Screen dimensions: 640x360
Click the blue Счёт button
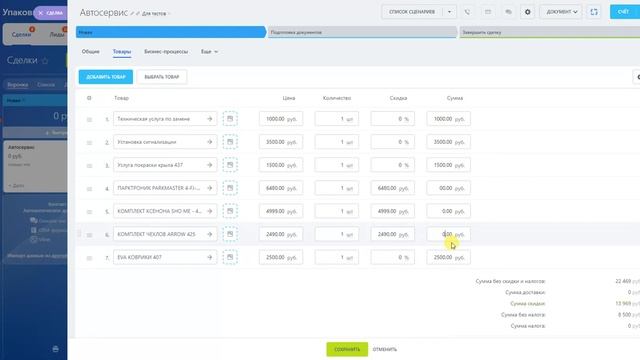[x=624, y=12]
